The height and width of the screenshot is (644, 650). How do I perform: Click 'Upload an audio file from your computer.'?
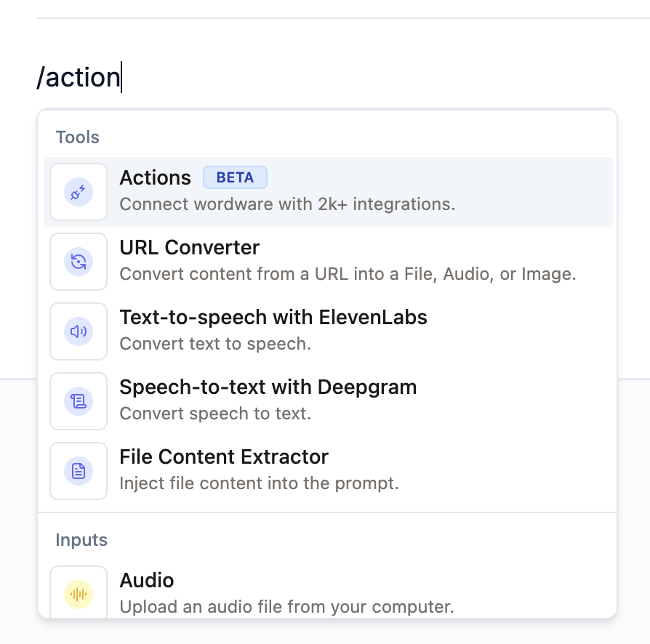[287, 607]
